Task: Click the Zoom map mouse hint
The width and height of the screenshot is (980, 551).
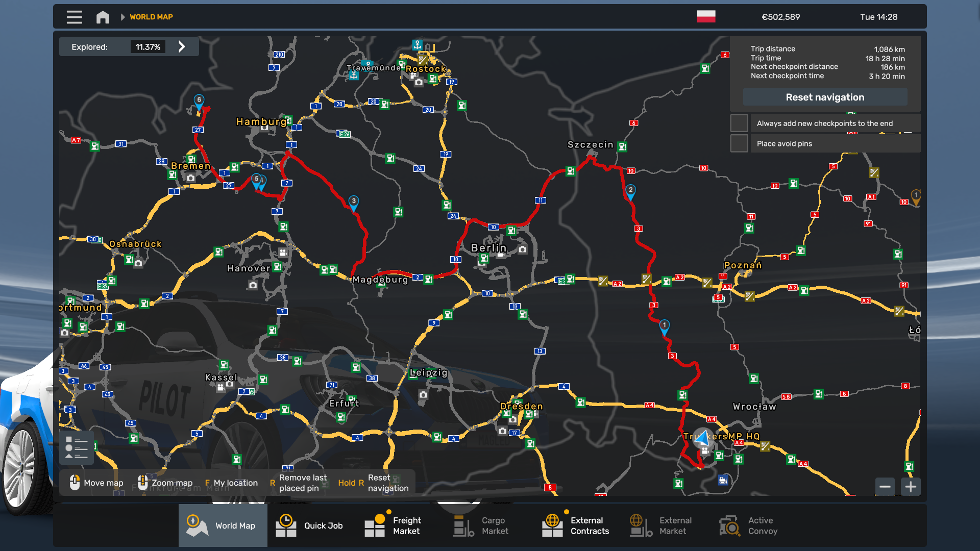Action: pyautogui.click(x=165, y=483)
